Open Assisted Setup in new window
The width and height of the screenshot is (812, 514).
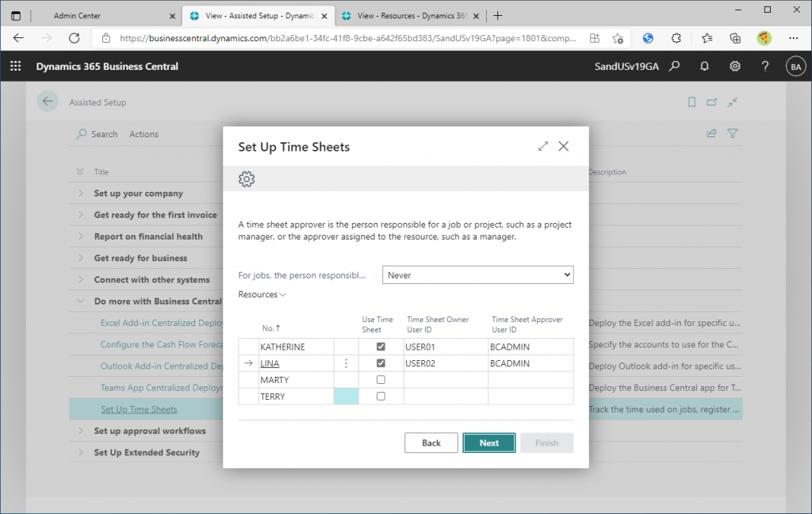pyautogui.click(x=712, y=102)
